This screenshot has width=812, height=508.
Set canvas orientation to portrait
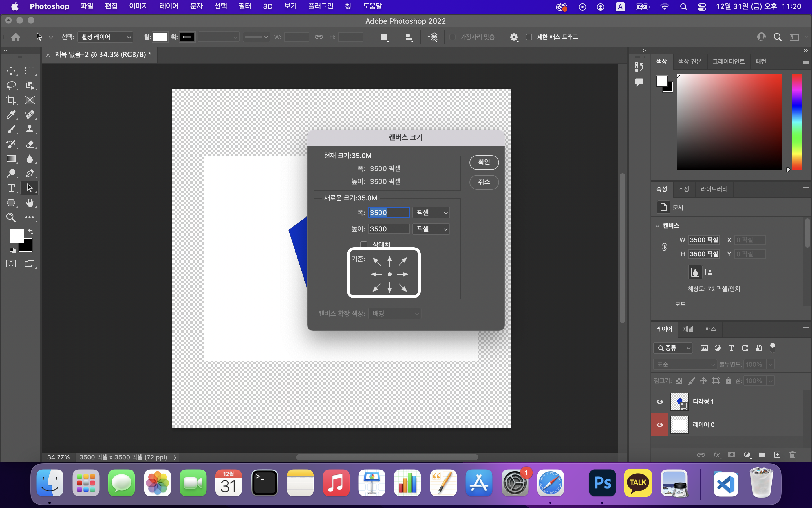coord(695,272)
